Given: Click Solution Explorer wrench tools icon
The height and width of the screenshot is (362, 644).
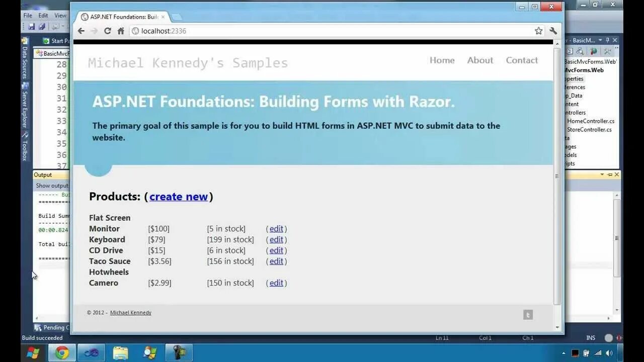Looking at the screenshot, I should (x=607, y=51).
